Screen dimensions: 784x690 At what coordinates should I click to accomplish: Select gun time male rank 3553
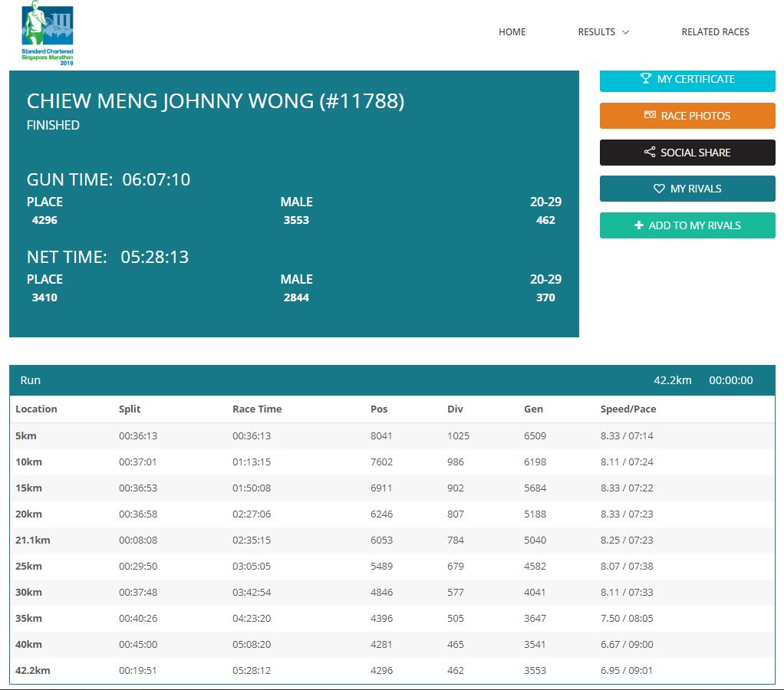pyautogui.click(x=297, y=220)
